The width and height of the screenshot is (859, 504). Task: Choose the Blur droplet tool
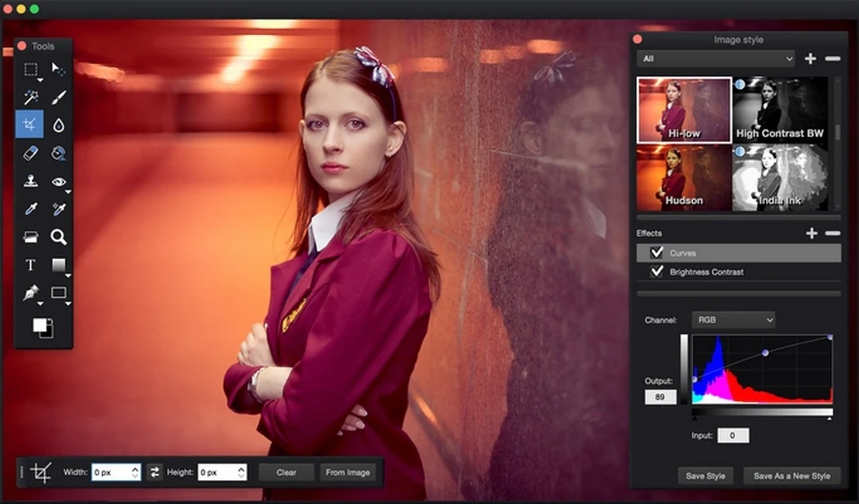click(59, 126)
